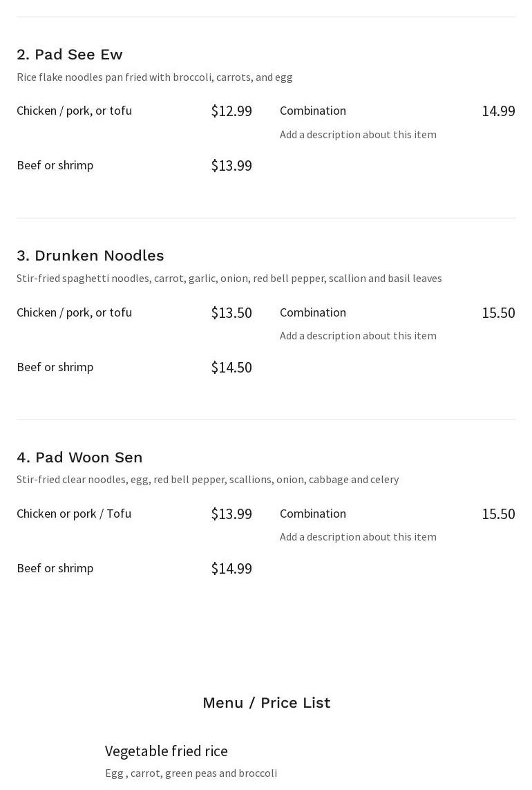Viewport: 532px width, 790px height.
Task: Click the '2. Pad See Ew' heading
Action: (70, 55)
